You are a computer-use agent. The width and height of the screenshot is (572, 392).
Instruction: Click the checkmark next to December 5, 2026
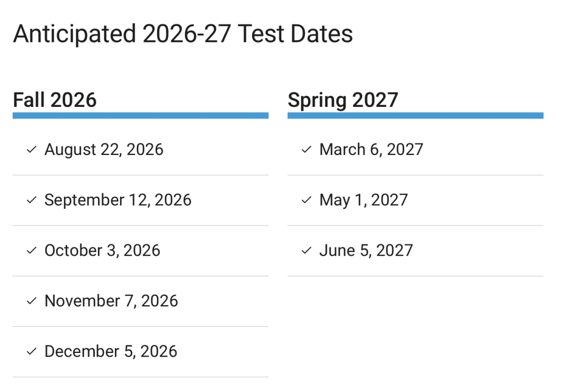coord(31,351)
